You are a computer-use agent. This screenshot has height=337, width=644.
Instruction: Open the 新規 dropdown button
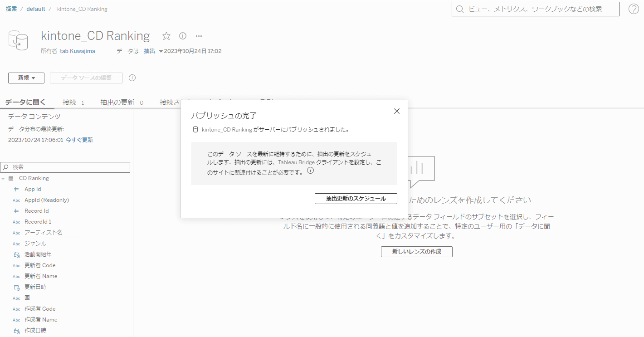(26, 78)
